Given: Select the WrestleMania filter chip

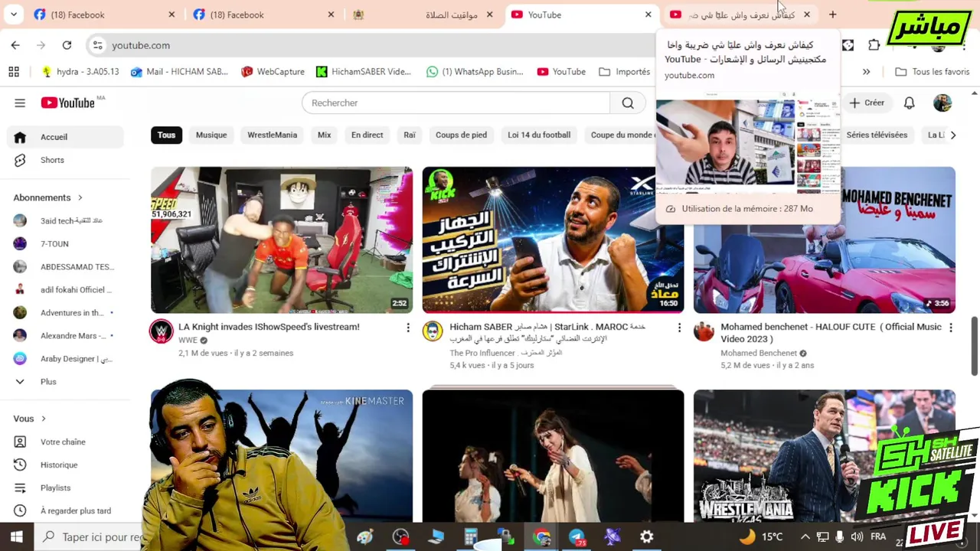Looking at the screenshot, I should (272, 135).
